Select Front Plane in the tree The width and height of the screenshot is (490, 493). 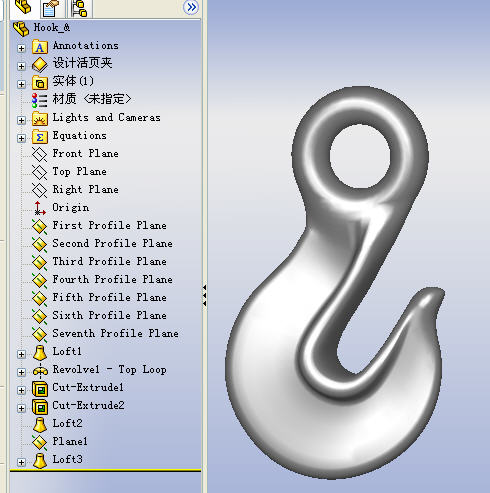coord(86,153)
